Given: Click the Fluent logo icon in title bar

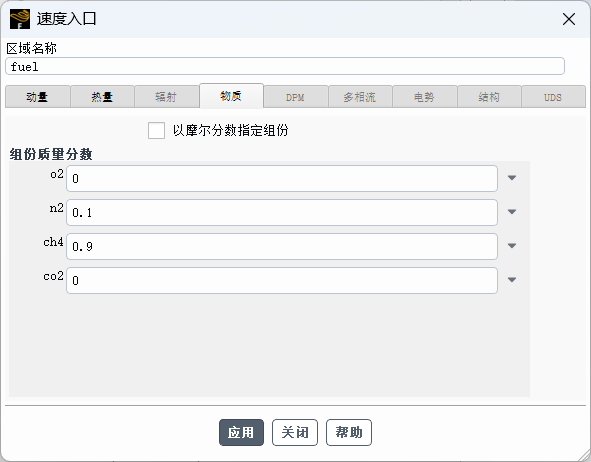Looking at the screenshot, I should point(20,19).
